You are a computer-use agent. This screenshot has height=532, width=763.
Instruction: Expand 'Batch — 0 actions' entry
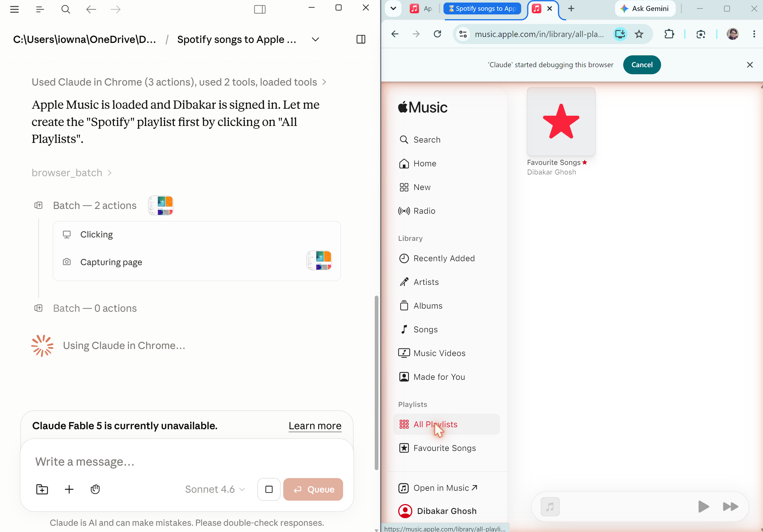pos(95,308)
